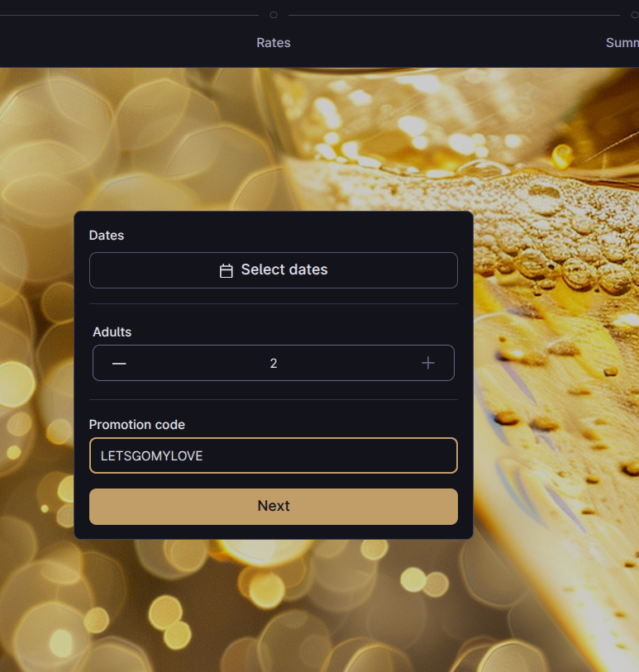Open the Select dates picker
This screenshot has height=672, width=639.
(x=274, y=270)
